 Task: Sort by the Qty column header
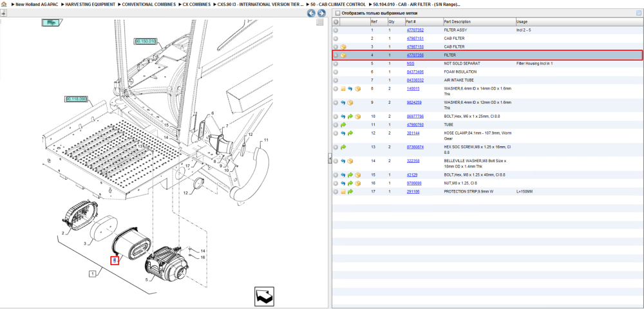coord(391,22)
